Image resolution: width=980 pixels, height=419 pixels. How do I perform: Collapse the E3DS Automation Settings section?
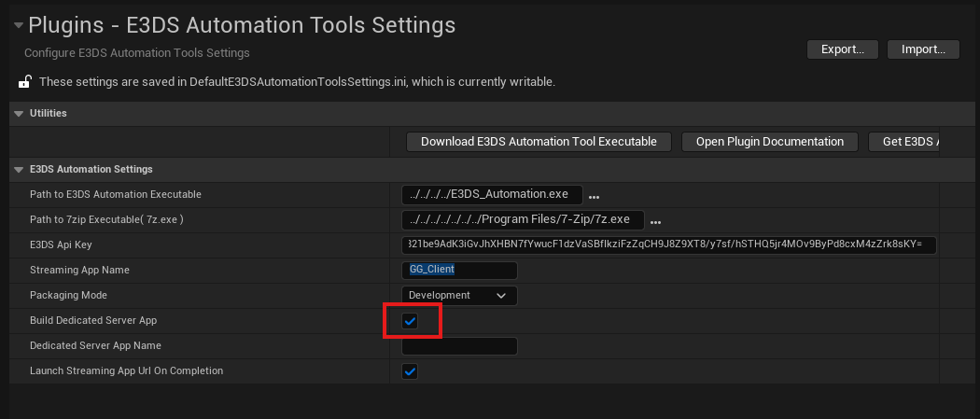pos(20,170)
